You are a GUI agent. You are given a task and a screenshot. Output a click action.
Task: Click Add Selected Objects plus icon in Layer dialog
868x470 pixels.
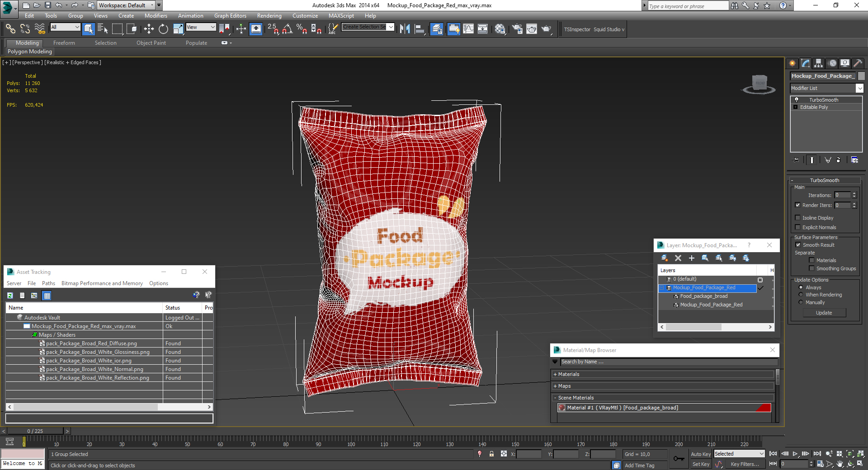click(x=692, y=258)
